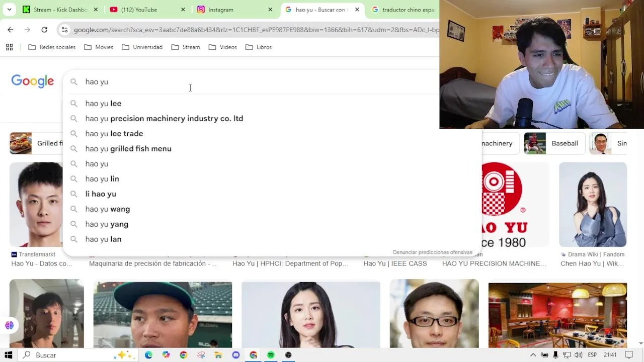Close the Instagram tab
This screenshot has width=644, height=362.
[270, 10]
